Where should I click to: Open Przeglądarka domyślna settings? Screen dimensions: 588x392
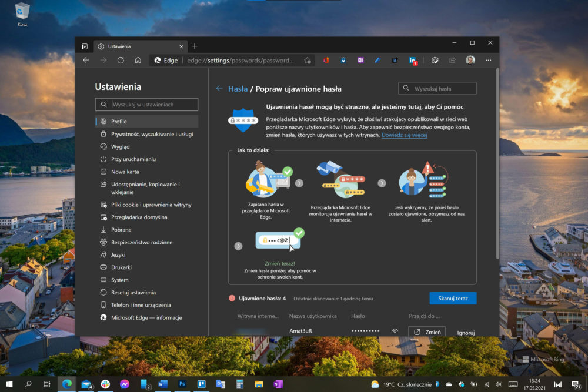146,217
